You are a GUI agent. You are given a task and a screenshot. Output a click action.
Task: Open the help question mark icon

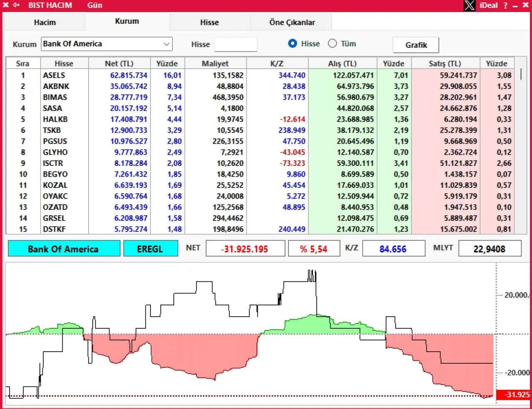pos(505,5)
